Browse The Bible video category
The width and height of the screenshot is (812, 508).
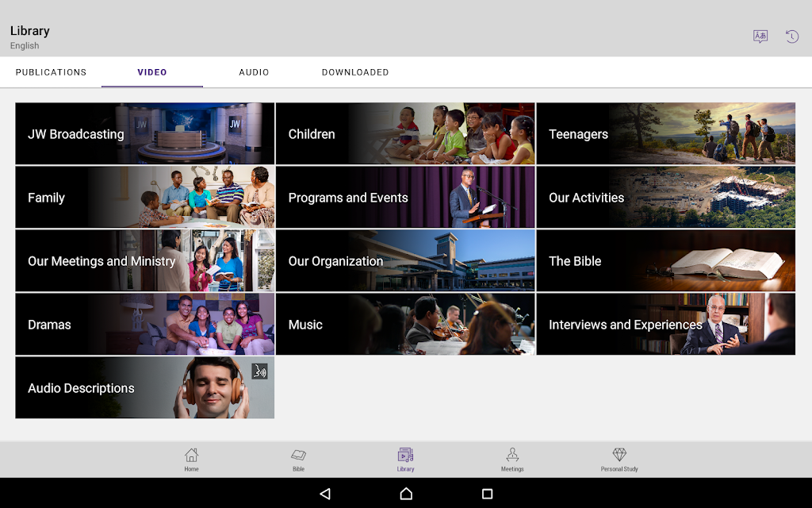point(665,260)
